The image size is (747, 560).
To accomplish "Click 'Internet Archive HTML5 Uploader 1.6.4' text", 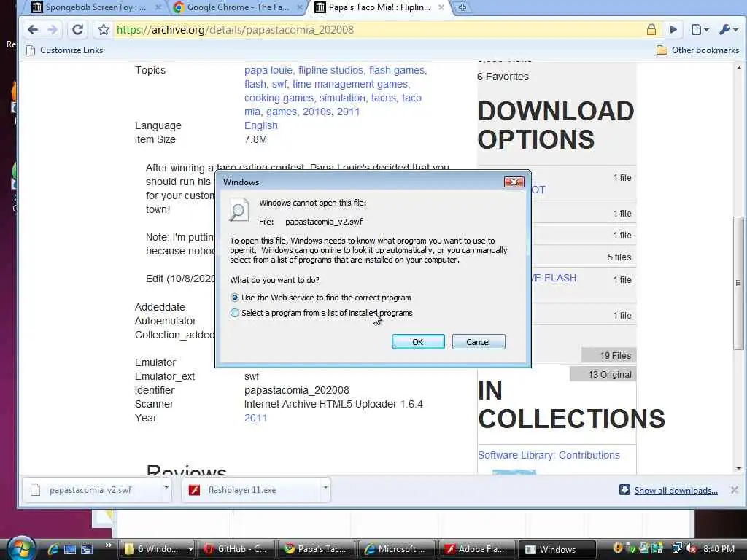I will click(333, 404).
